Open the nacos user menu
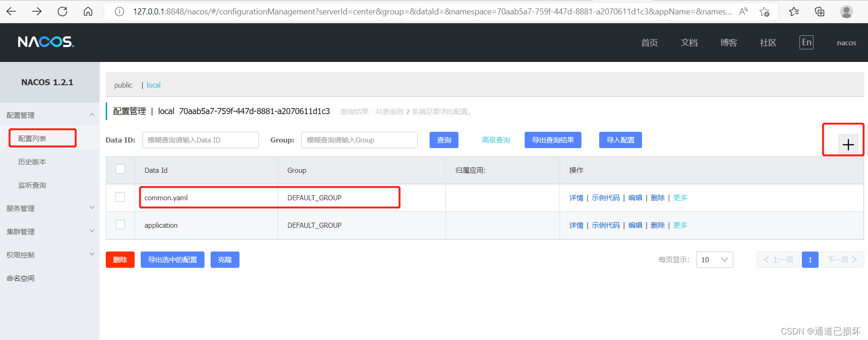 tap(847, 43)
